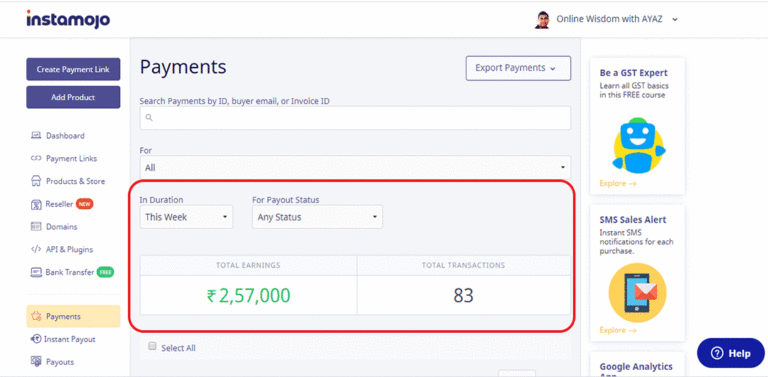Click the Help button
Screen dimensions: 768x377
731,353
